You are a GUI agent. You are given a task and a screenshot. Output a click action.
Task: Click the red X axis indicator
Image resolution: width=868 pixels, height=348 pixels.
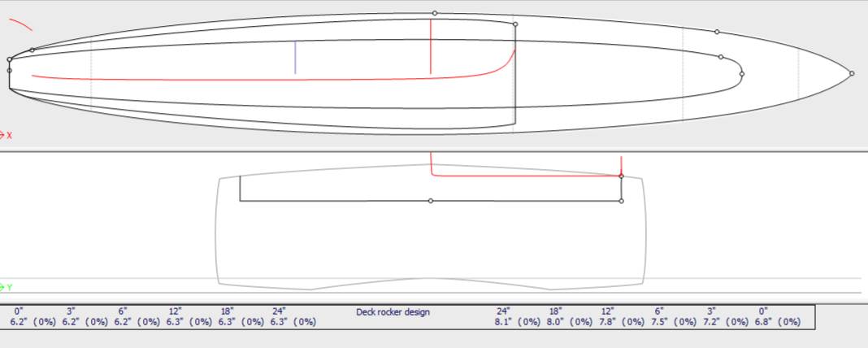click(6, 135)
